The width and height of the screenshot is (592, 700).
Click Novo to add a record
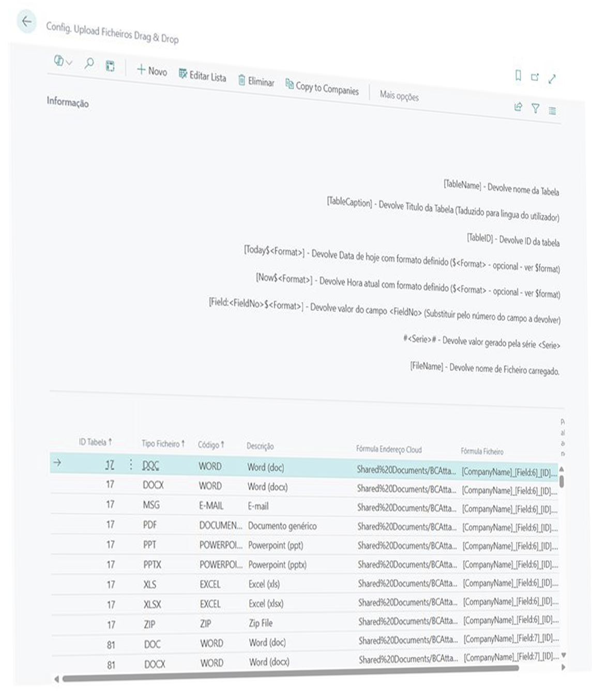coord(151,71)
